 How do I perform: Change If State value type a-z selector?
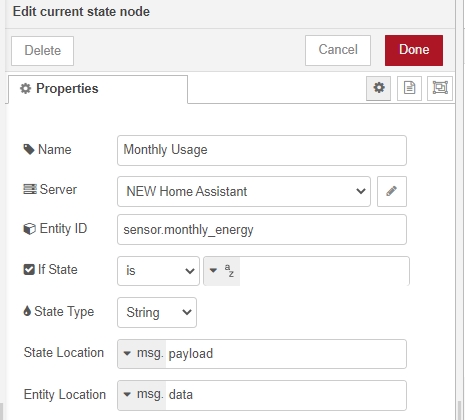click(222, 271)
